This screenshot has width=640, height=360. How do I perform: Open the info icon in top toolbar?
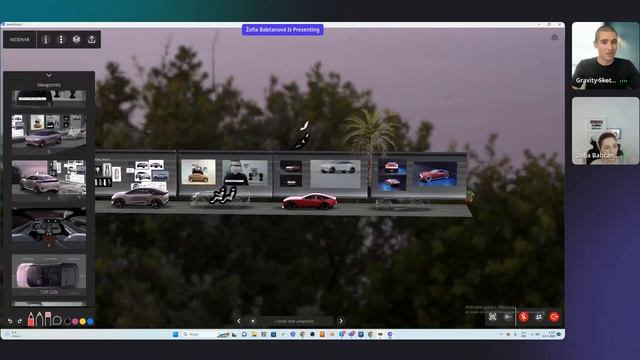46,40
